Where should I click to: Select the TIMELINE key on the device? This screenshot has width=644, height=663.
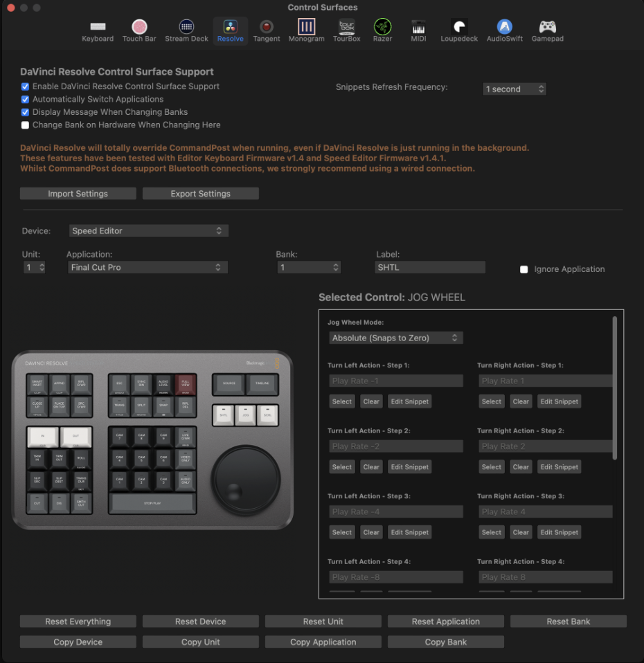262,383
